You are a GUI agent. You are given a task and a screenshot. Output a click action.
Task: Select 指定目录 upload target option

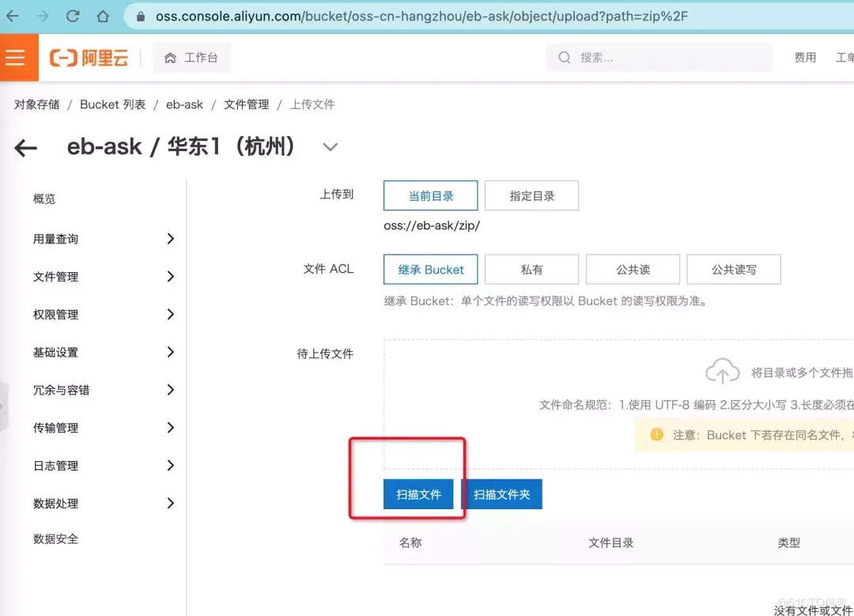531,195
